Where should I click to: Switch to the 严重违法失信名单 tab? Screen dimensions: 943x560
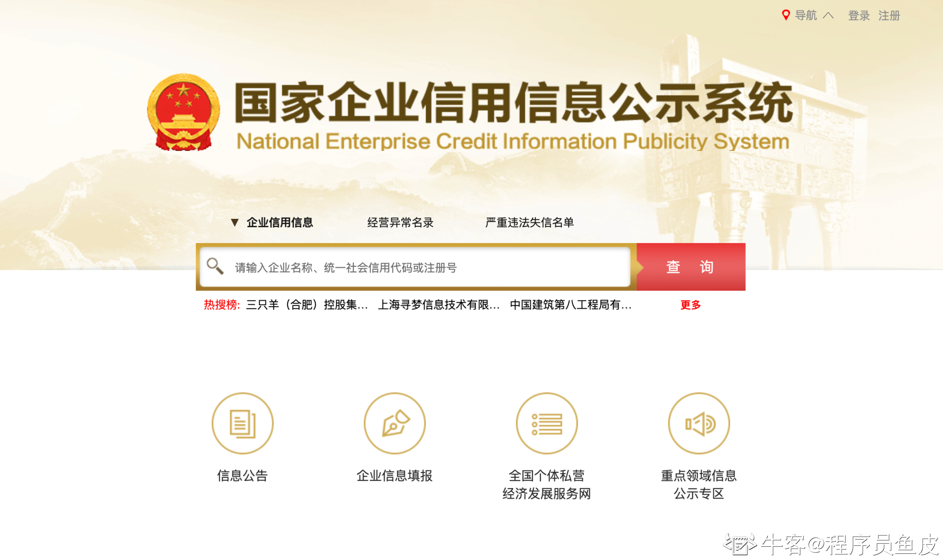point(530,222)
